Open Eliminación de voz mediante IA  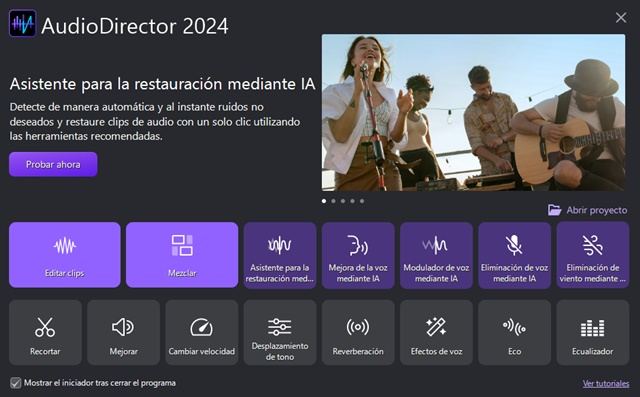pos(514,255)
